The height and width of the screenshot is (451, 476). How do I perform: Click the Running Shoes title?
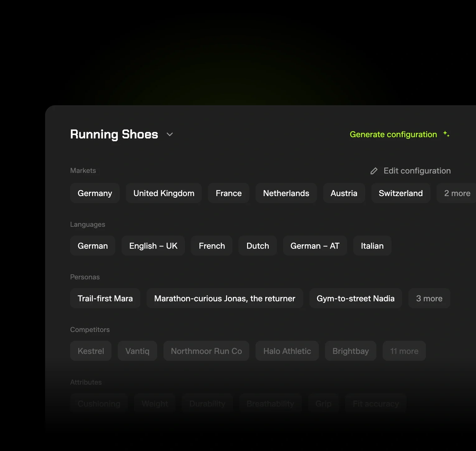114,134
